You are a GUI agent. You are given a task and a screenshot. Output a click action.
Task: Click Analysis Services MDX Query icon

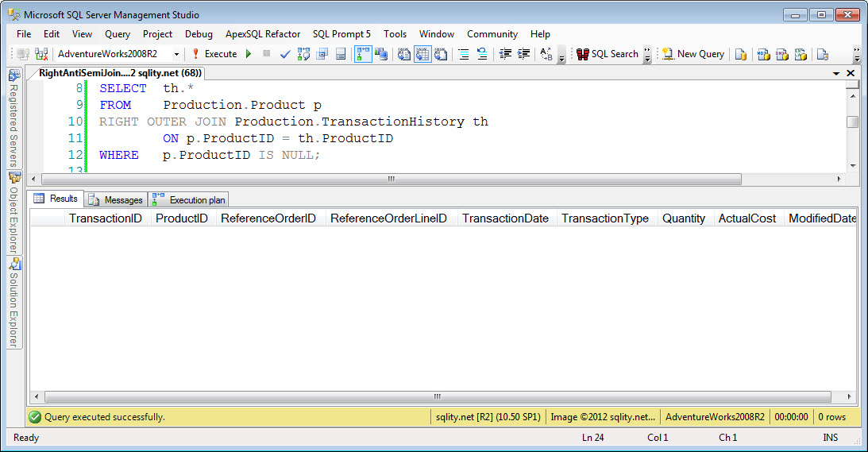click(x=764, y=54)
